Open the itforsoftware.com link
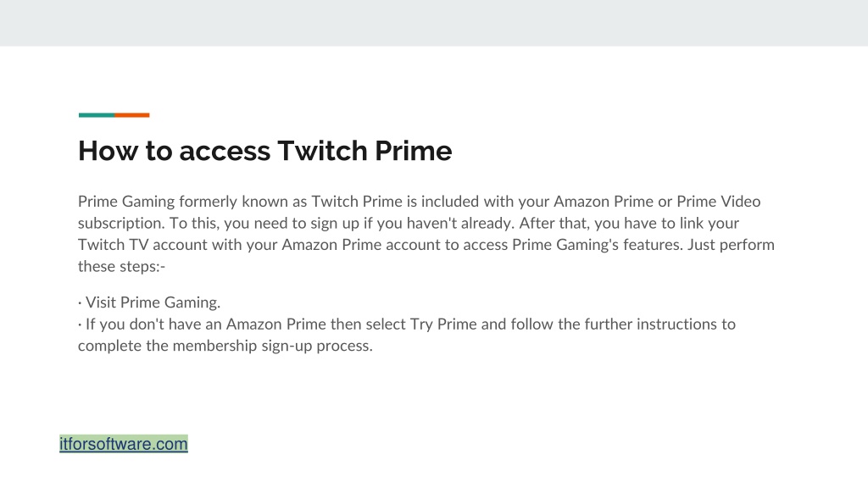 pos(124,444)
